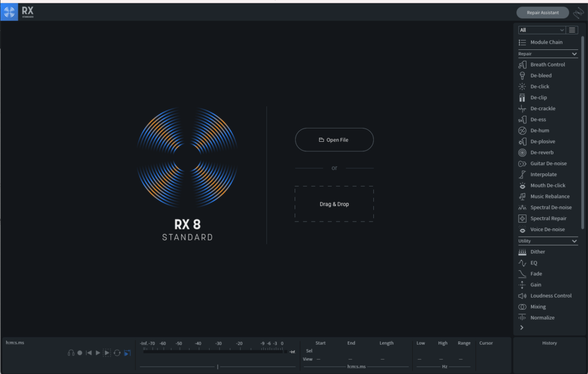Click the Open File button
The image size is (588, 374).
click(334, 140)
